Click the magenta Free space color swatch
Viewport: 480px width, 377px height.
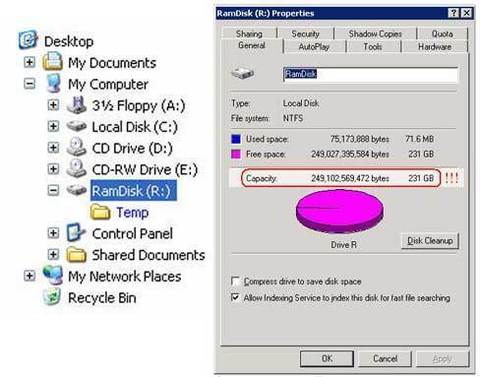(236, 154)
